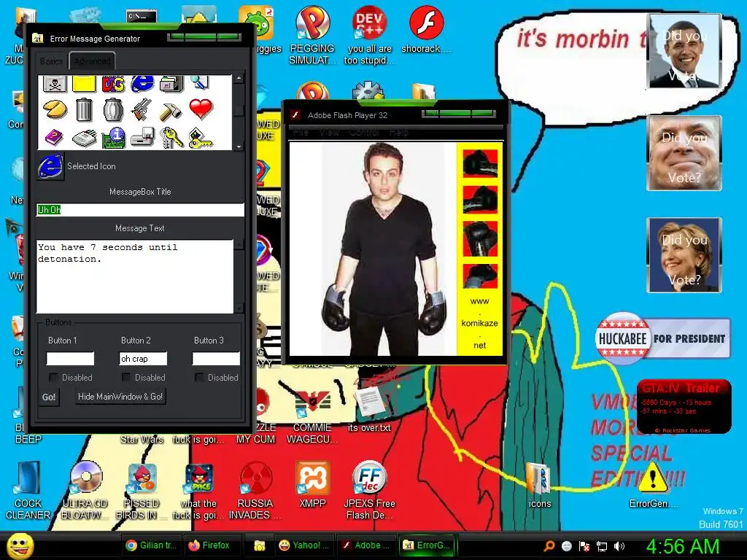The height and width of the screenshot is (560, 747).
Task: Pick the scanner device icon
Action: coord(85,139)
